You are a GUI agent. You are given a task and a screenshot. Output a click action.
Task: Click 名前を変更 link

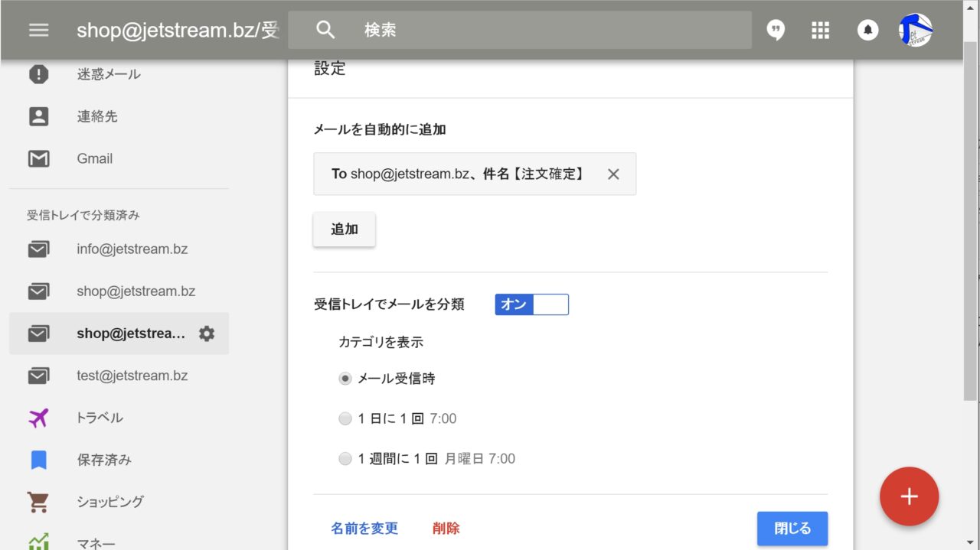coord(364,529)
